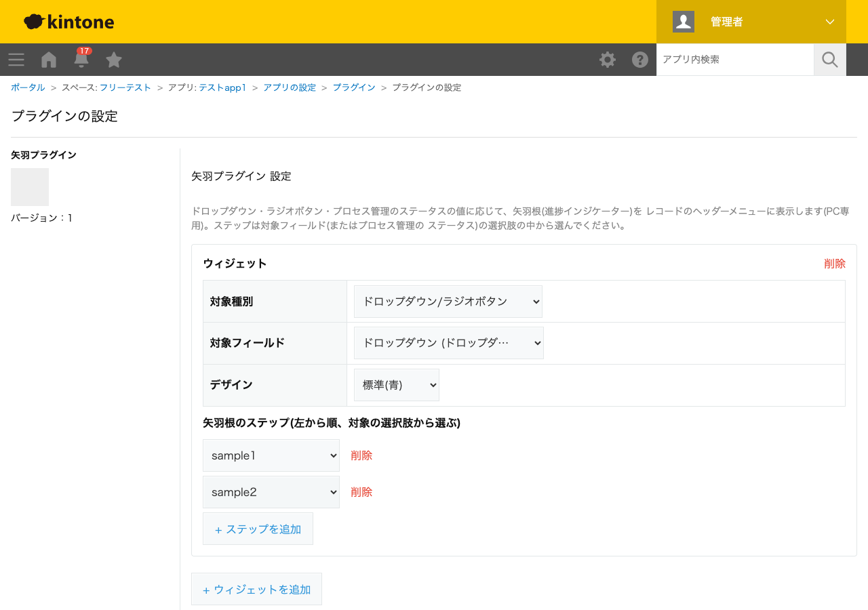Click the デザイン label cell
Image resolution: width=868 pixels, height=610 pixels.
point(275,385)
